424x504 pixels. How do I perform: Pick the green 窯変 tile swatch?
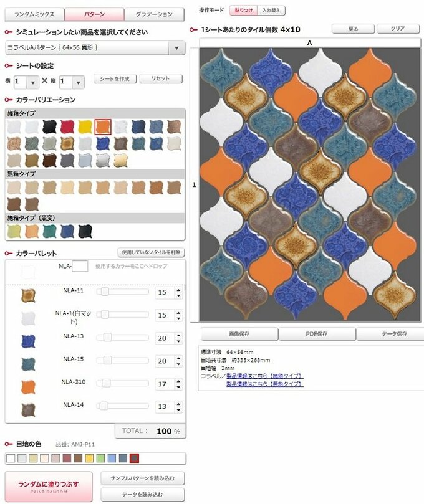pos(49,231)
